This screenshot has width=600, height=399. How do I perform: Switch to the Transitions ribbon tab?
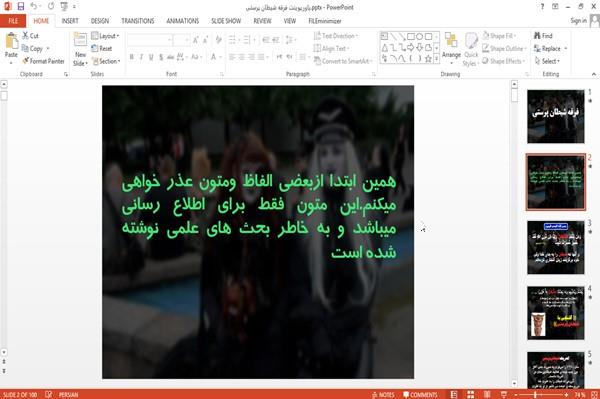click(138, 21)
